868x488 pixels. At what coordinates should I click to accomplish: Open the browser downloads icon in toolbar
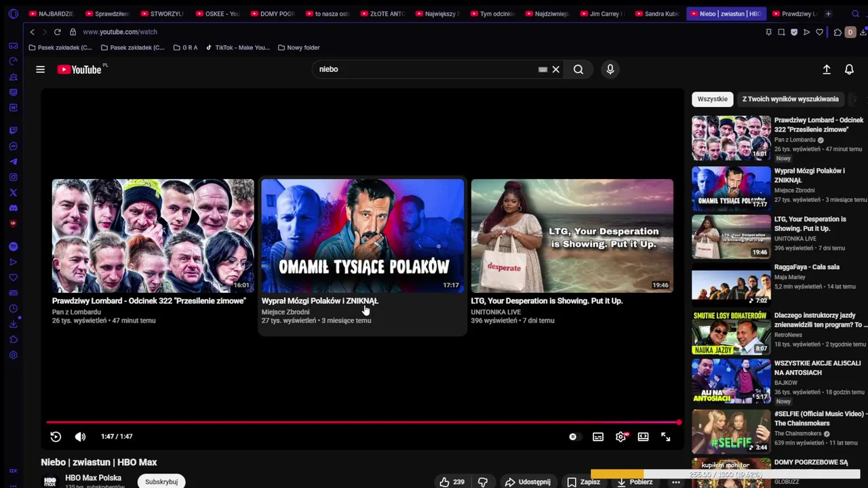click(x=865, y=32)
